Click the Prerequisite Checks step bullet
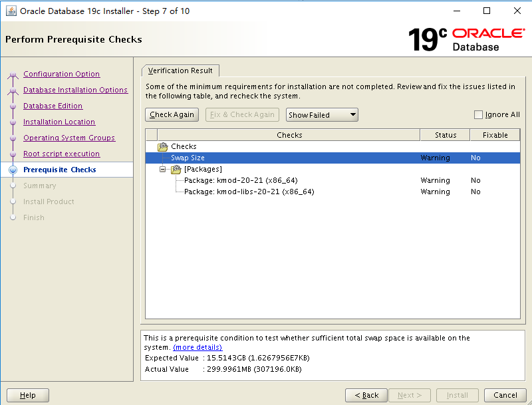The image size is (532, 405). pos(13,170)
